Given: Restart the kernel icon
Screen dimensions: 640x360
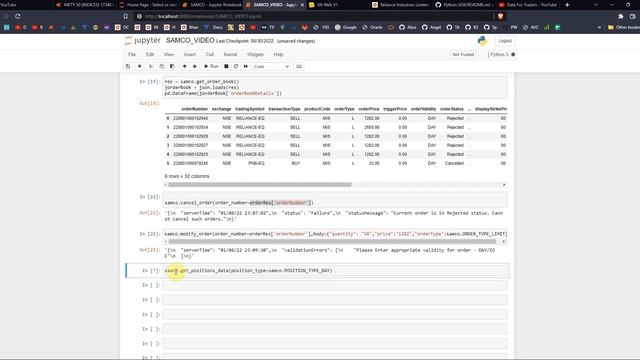Looking at the screenshot, I should (236, 67).
